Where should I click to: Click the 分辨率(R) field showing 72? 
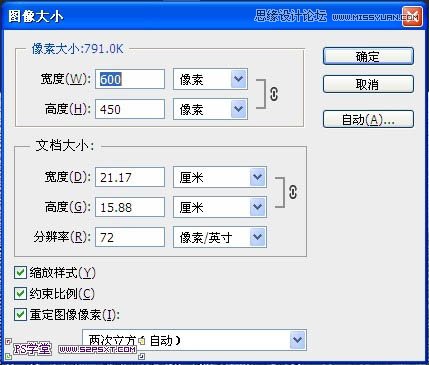[130, 237]
